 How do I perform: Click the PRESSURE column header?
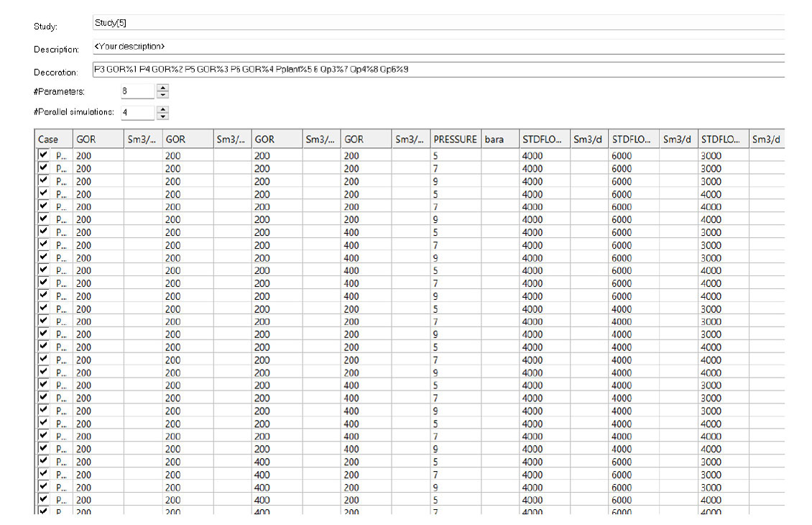456,140
